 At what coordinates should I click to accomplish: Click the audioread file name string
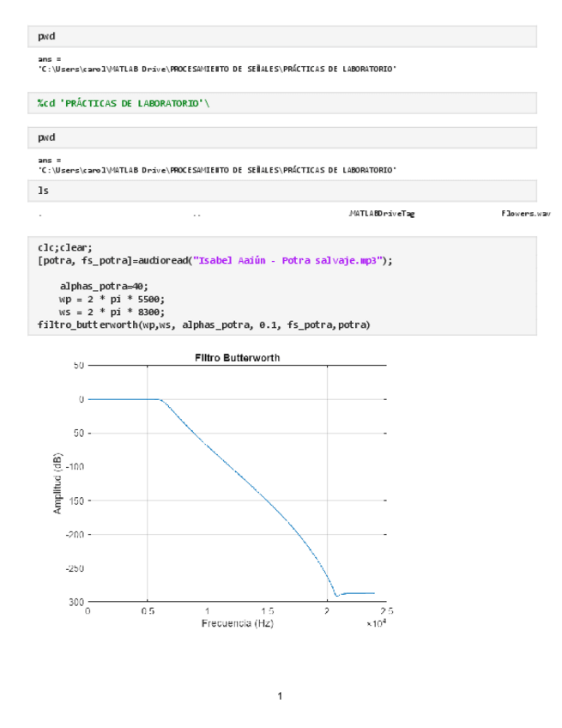(x=290, y=261)
